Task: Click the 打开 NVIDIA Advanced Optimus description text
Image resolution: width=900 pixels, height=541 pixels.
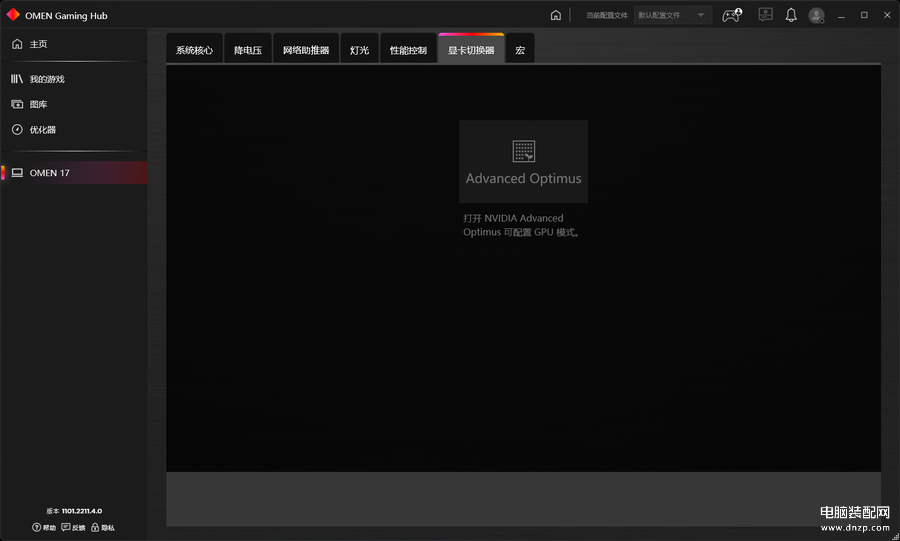Action: pyautogui.click(x=521, y=225)
